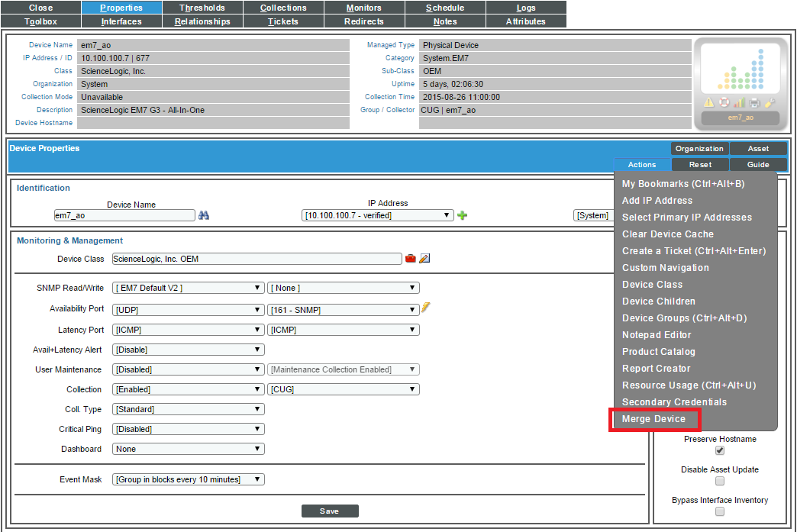This screenshot has height=532, width=797.
Task: Open the Event Mask dropdown
Action: pyautogui.click(x=188, y=479)
